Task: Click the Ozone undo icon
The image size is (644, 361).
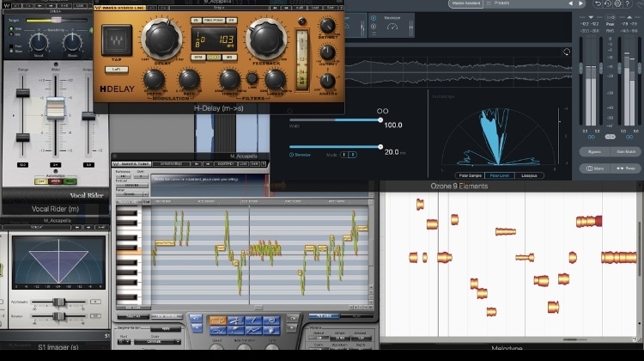Action: coord(598,3)
